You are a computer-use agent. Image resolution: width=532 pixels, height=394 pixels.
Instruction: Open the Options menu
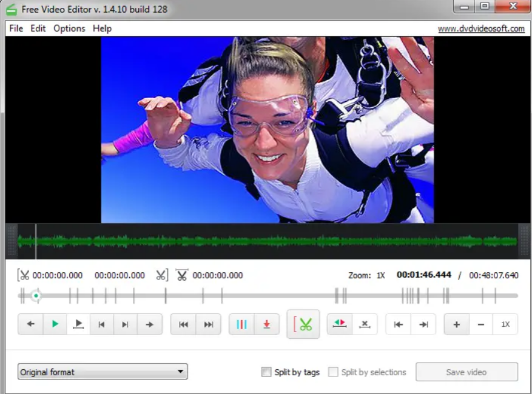(69, 28)
